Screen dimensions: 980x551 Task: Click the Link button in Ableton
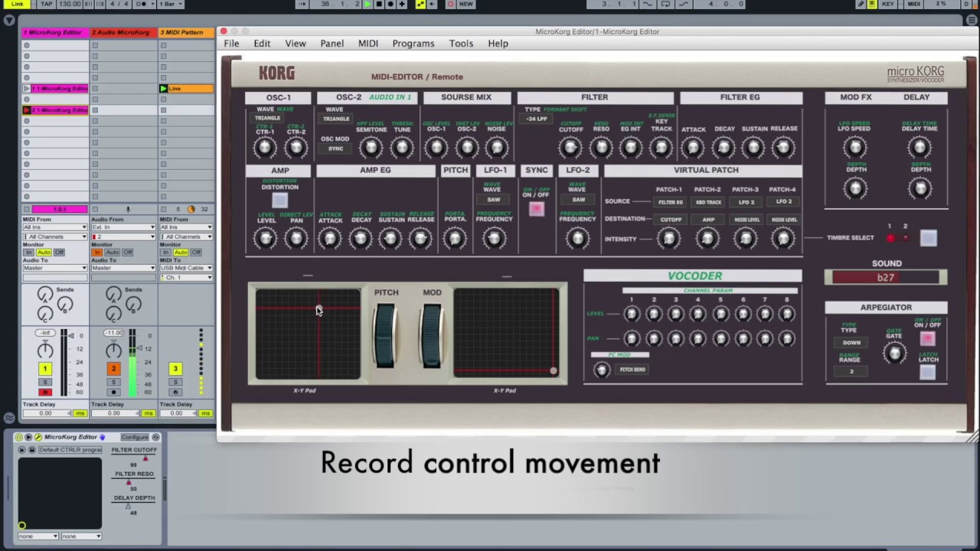tap(17, 4)
